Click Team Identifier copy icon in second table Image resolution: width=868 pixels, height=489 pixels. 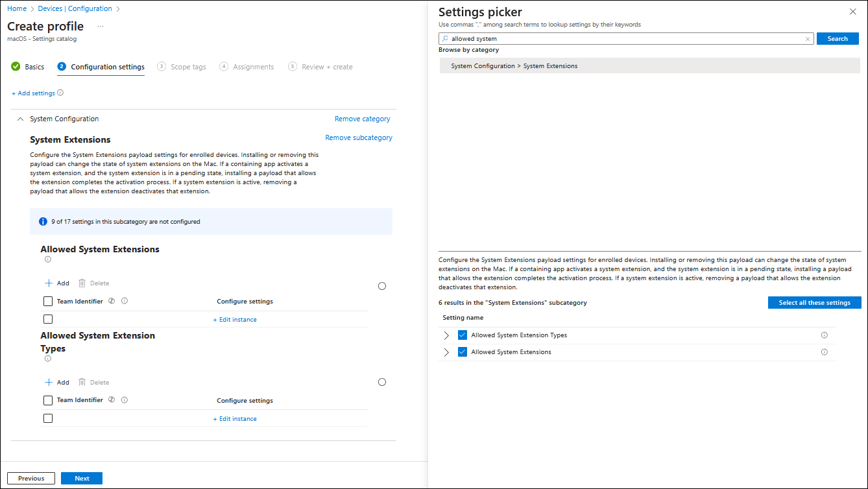pyautogui.click(x=112, y=400)
